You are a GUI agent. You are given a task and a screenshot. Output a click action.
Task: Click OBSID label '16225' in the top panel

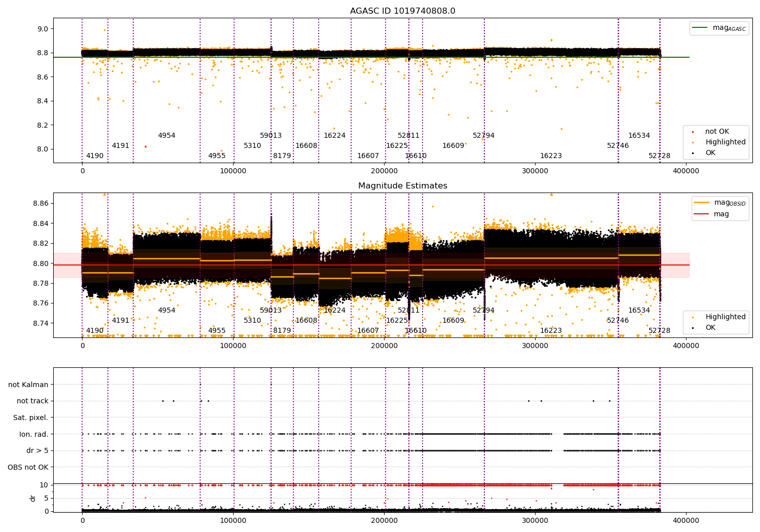397,145
